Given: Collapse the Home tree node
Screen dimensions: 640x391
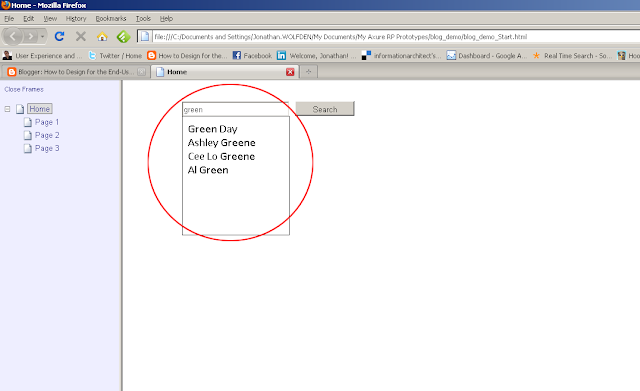Looking at the screenshot, I should click(7, 109).
